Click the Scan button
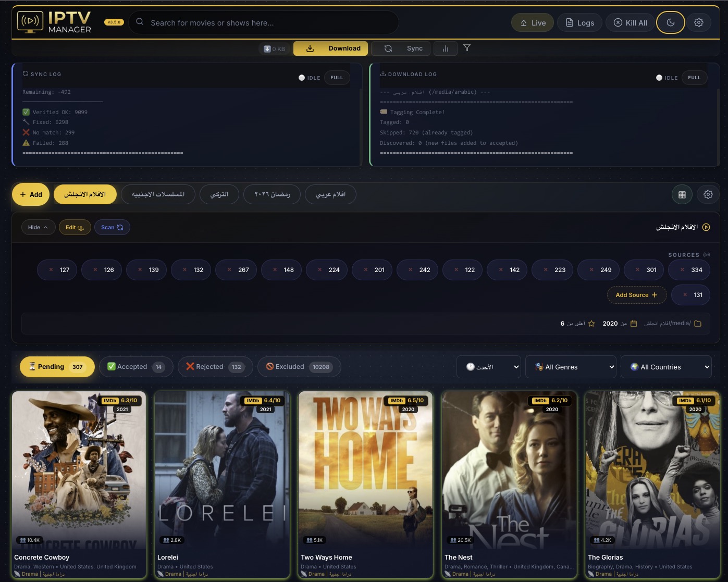Viewport: 728px width, 582px height. (112, 227)
